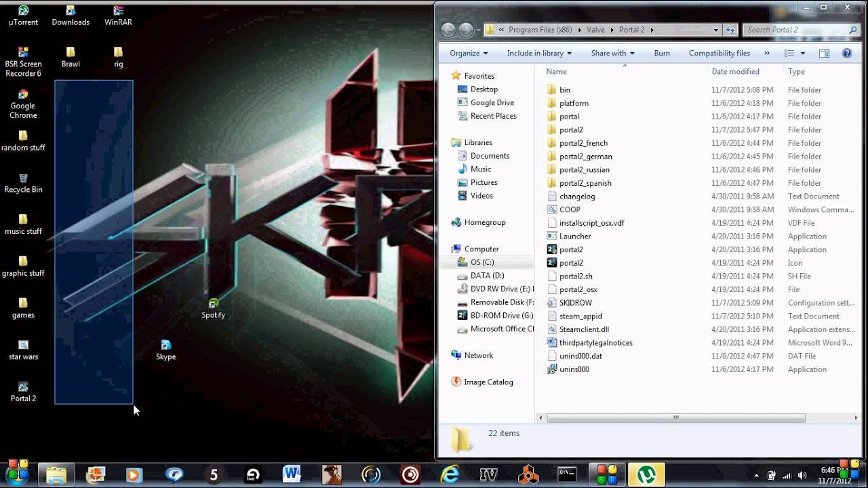Show hidden system tray icons arrow
The image size is (868, 488).
pos(757,475)
